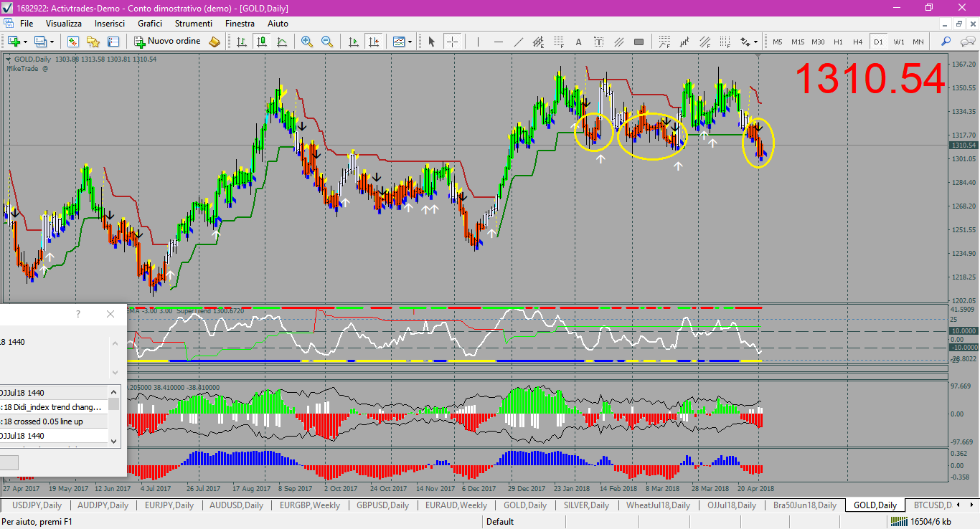Image resolution: width=980 pixels, height=529 pixels.
Task: Expand the Arrows tool dropdown arrow
Action: click(x=756, y=42)
